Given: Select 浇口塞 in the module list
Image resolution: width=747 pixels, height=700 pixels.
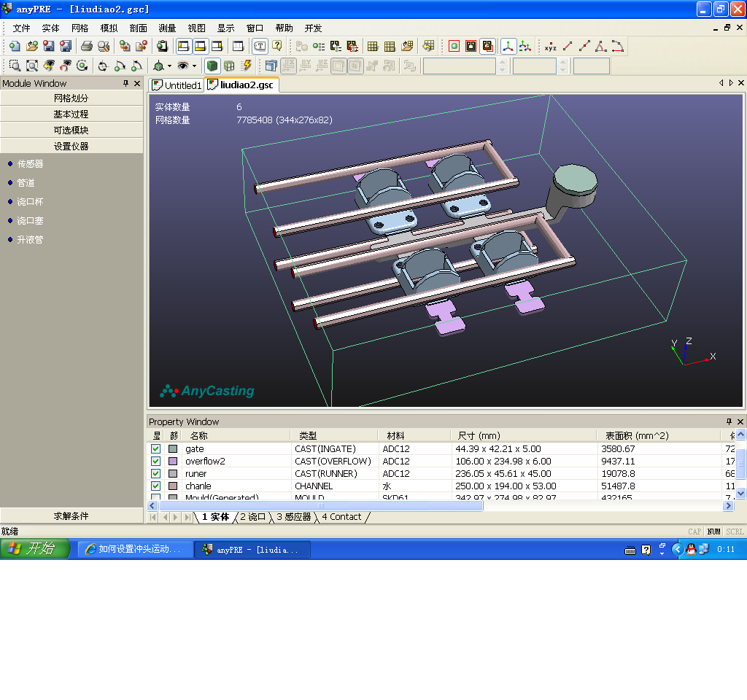Looking at the screenshot, I should (30, 221).
